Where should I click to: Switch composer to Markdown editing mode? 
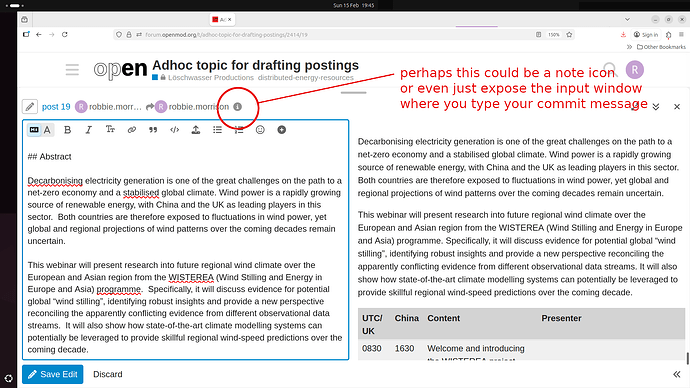tap(34, 130)
